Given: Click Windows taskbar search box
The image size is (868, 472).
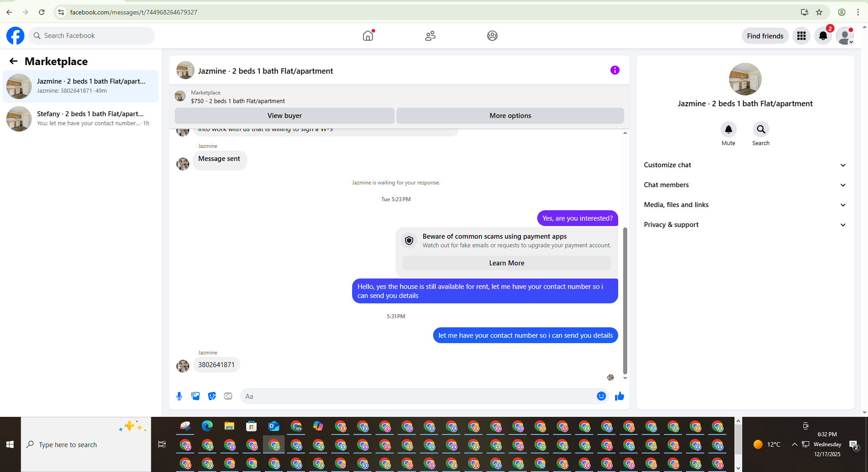Looking at the screenshot, I should [86, 444].
